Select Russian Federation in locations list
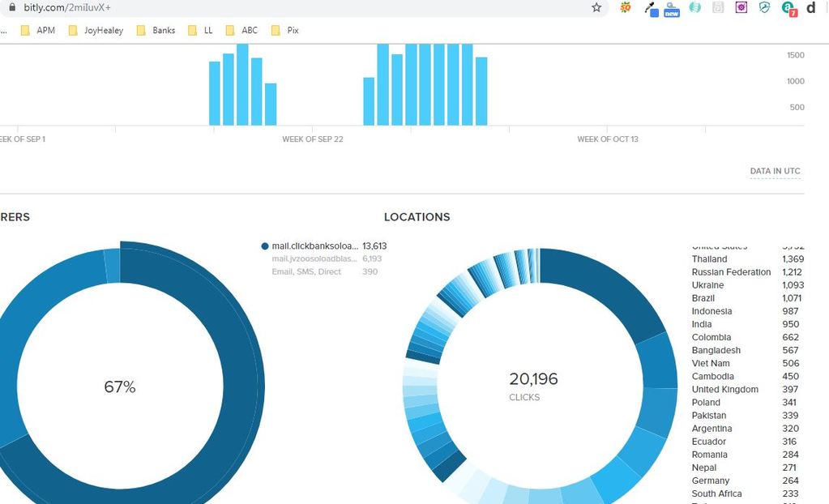The width and height of the screenshot is (829, 504). click(x=748, y=271)
